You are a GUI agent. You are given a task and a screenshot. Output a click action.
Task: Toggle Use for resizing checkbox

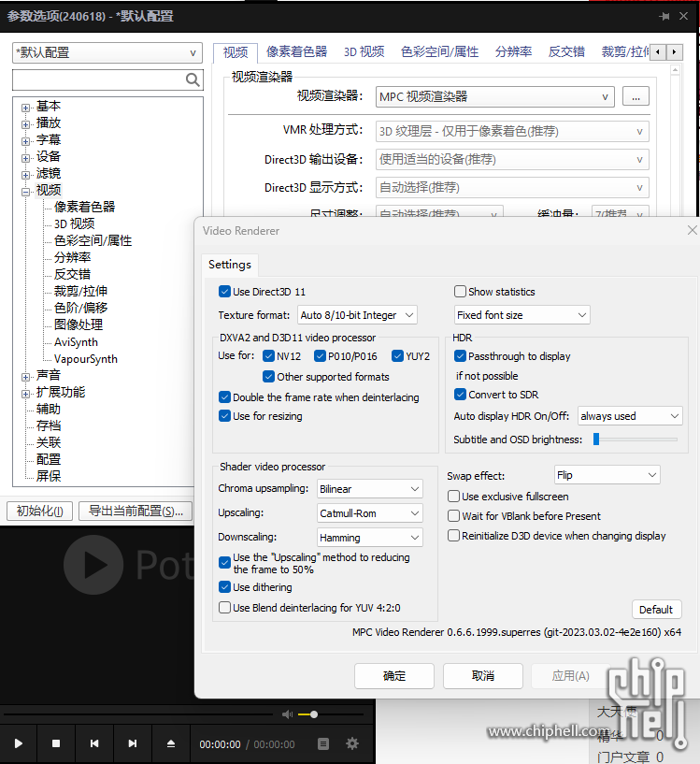pyautogui.click(x=224, y=415)
